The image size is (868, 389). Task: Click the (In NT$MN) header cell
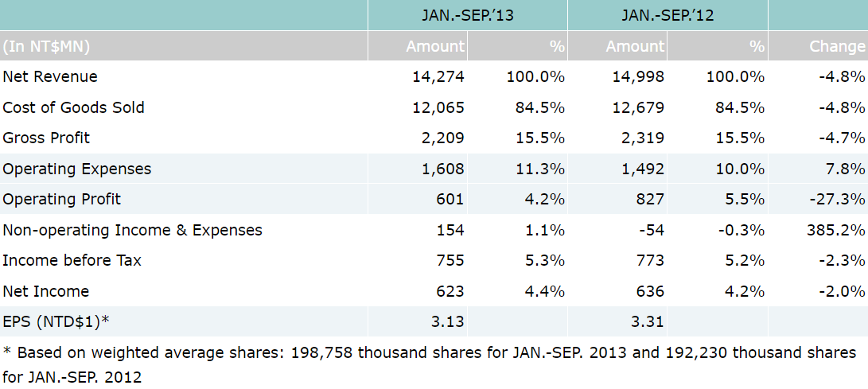point(46,46)
